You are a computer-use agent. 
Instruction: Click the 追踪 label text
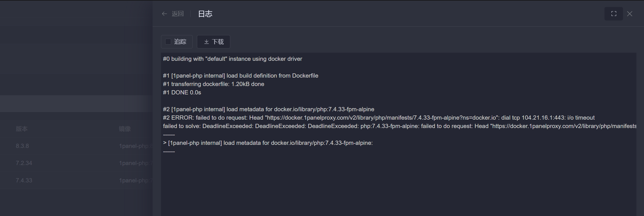tap(180, 42)
